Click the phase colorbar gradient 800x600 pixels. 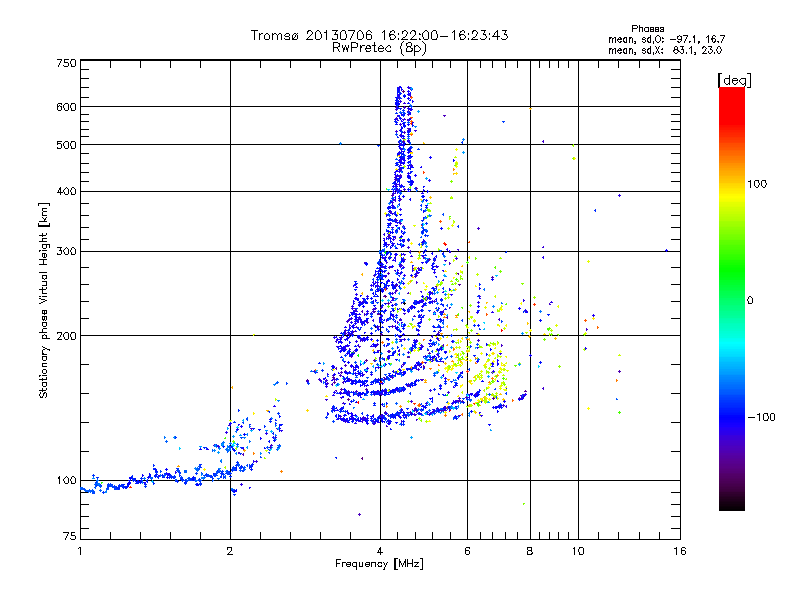[732, 298]
